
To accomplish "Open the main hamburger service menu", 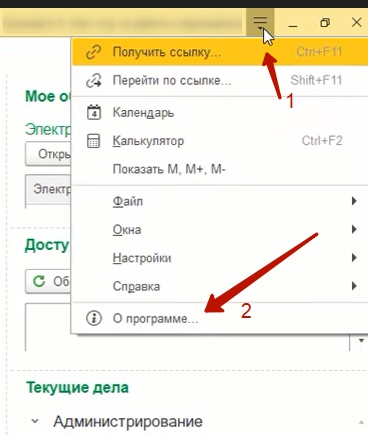I will pyautogui.click(x=260, y=22).
